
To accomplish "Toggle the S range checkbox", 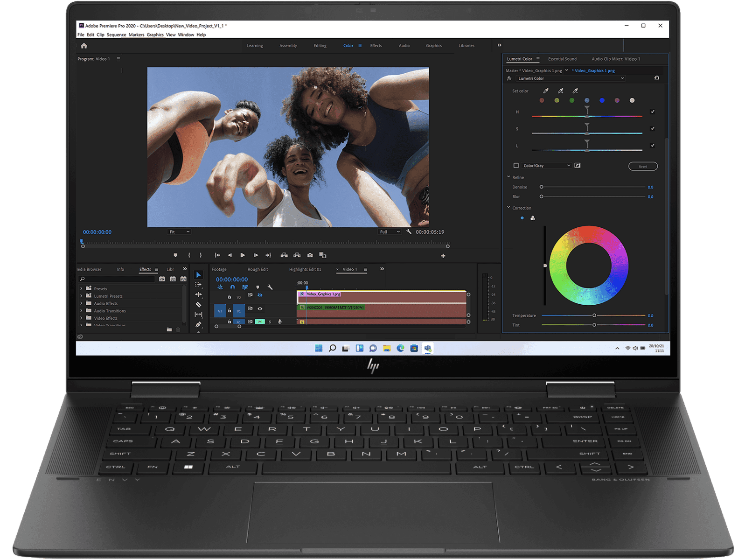I will (x=653, y=128).
